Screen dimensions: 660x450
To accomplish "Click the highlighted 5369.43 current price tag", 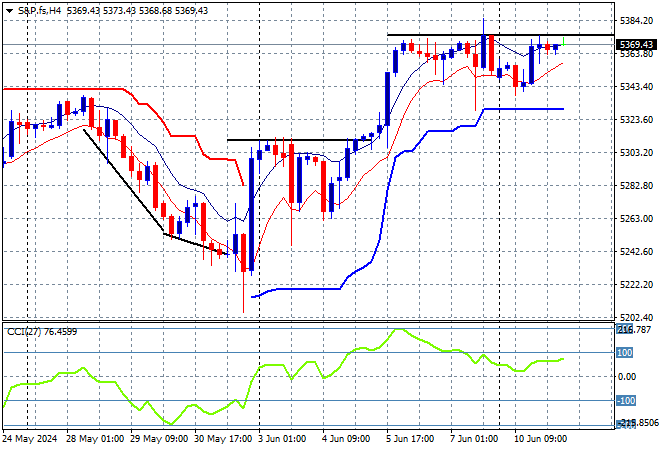I will pyautogui.click(x=637, y=45).
